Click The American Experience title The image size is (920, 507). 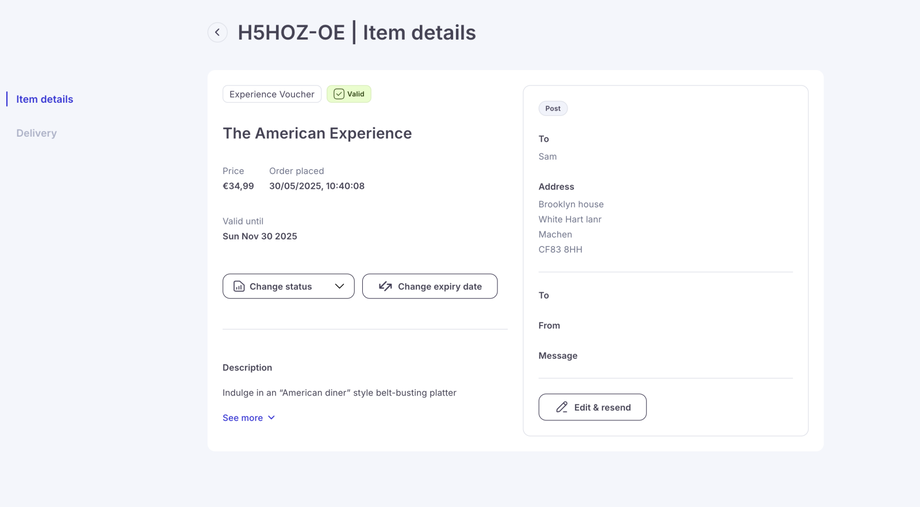point(317,133)
